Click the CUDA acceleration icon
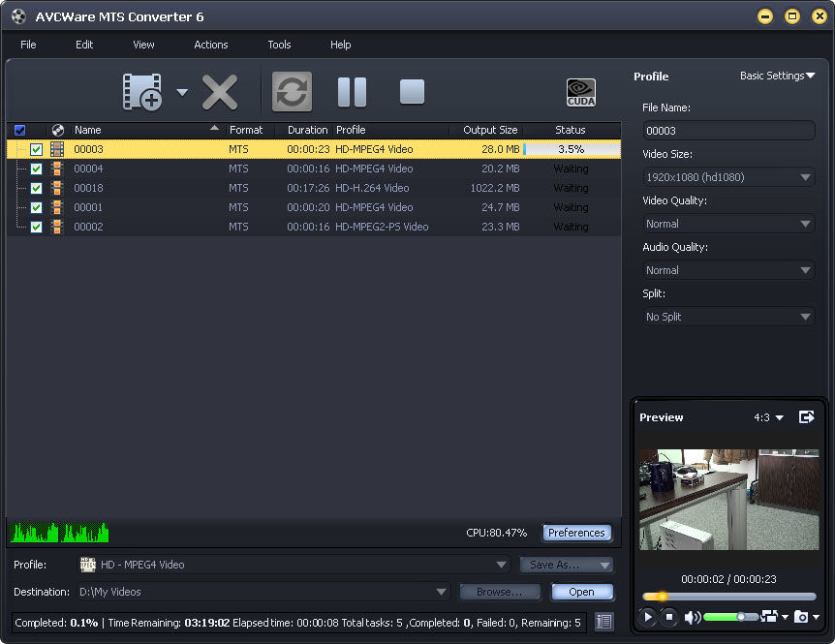835x644 pixels. click(581, 93)
